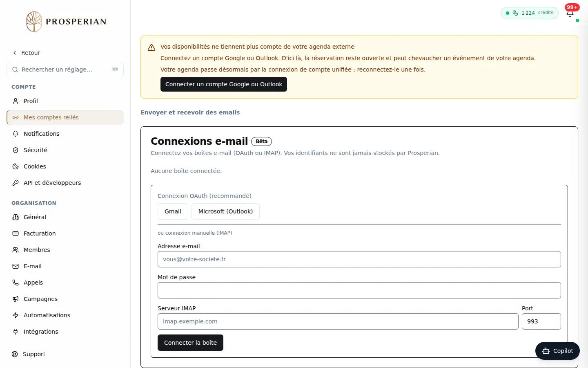This screenshot has width=588, height=368.
Task: Click the Prosperian tree logo
Action: (34, 22)
